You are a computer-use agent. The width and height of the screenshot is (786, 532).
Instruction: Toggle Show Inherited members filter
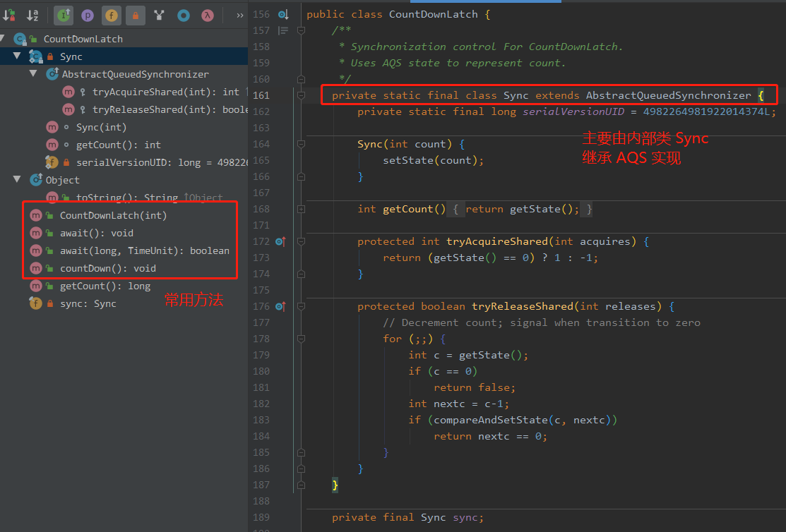63,15
